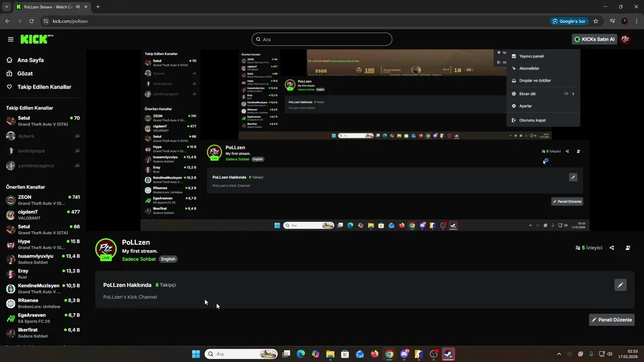Open yandereyagmur followed channel
This screenshot has height=362, width=644.
43,165
